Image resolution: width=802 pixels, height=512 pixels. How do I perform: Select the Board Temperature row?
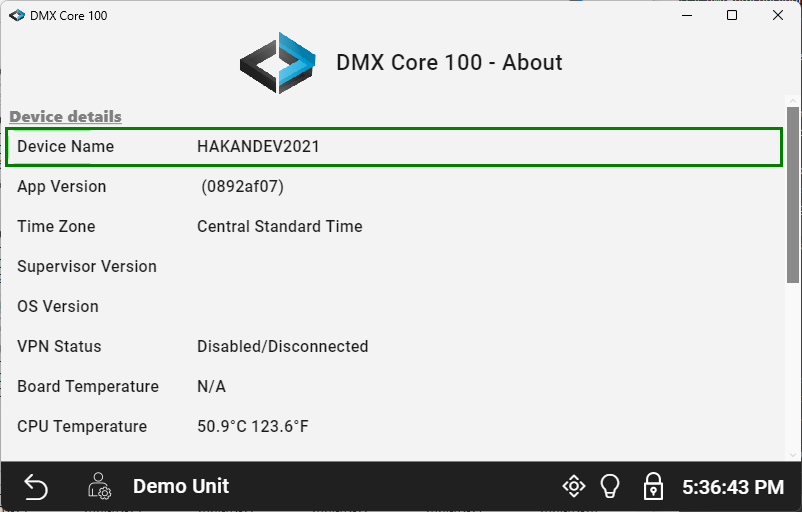(x=393, y=387)
